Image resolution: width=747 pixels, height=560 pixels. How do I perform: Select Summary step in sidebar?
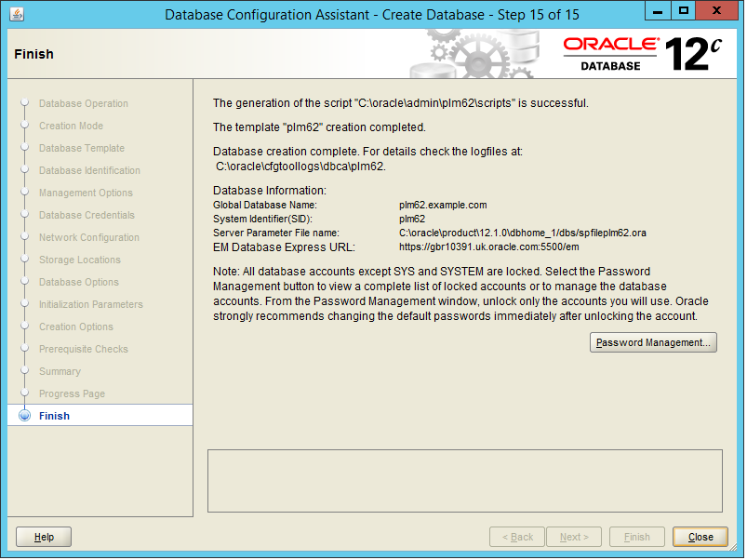click(60, 371)
